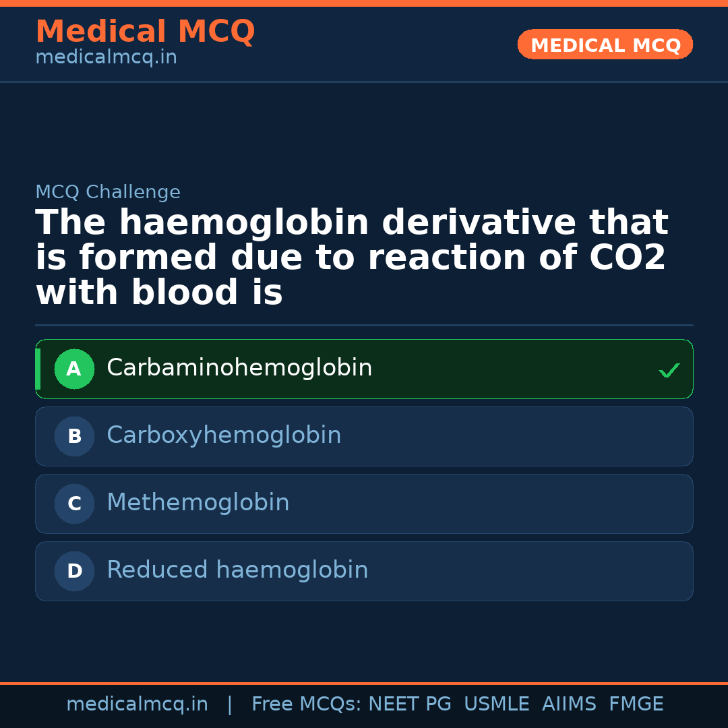Open medicalmcq.in link under the header title
Screen dimensions: 728x728
[x=106, y=58]
